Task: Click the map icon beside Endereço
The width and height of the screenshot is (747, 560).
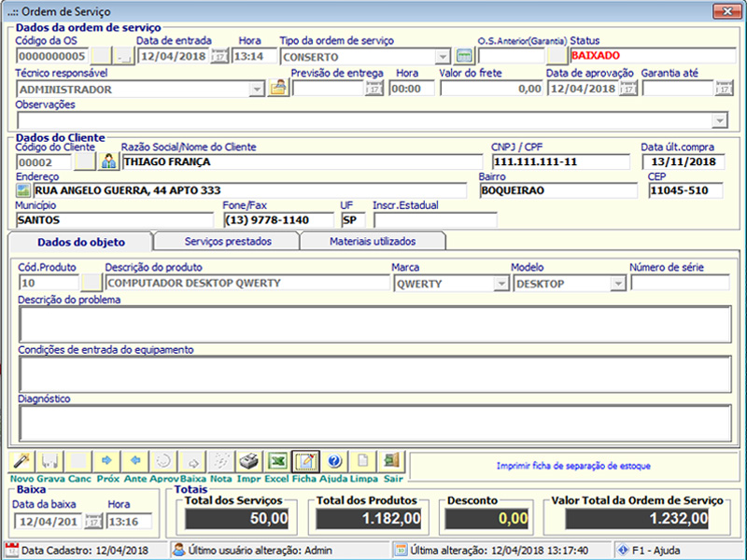Action: click(x=22, y=190)
